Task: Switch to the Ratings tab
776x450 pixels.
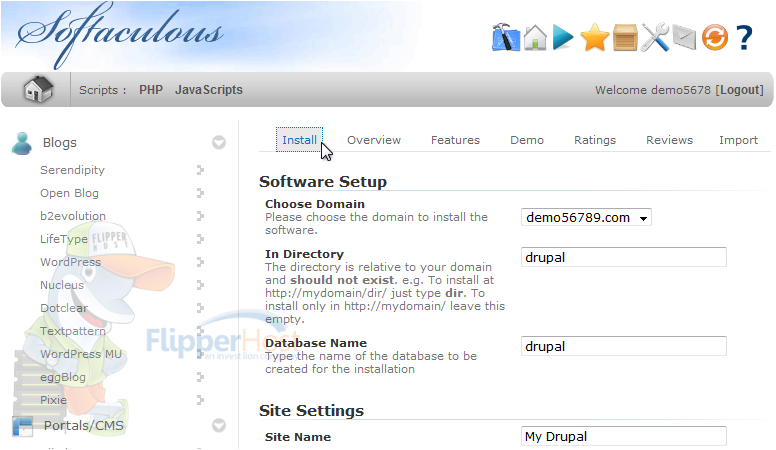Action: pos(595,140)
